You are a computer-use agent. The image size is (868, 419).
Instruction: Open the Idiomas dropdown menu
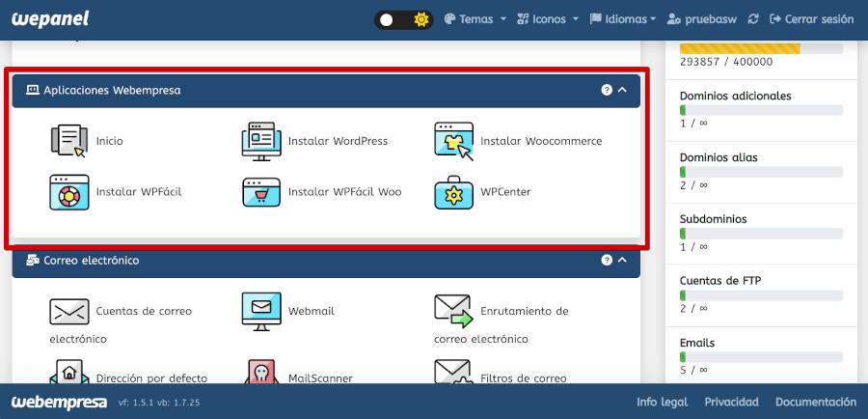(623, 19)
